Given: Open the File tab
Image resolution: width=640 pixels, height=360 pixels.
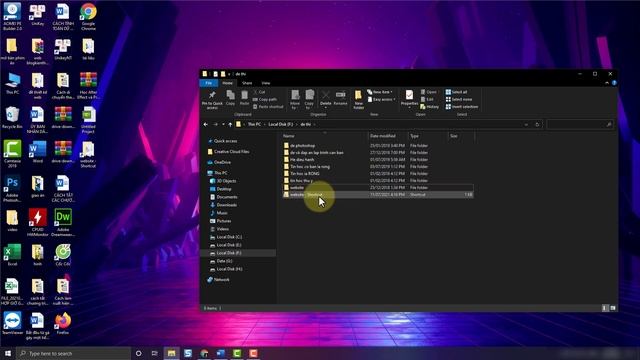Looking at the screenshot, I should (x=209, y=83).
